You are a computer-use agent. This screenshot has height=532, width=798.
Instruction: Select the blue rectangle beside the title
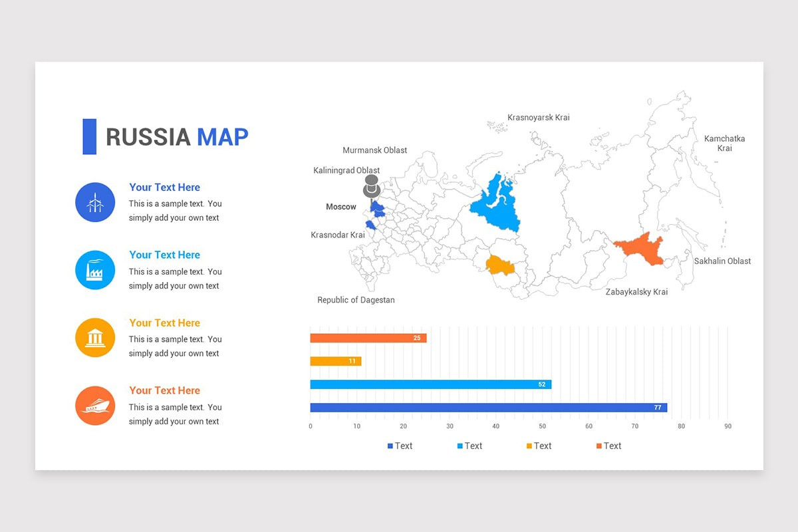pyautogui.click(x=89, y=136)
